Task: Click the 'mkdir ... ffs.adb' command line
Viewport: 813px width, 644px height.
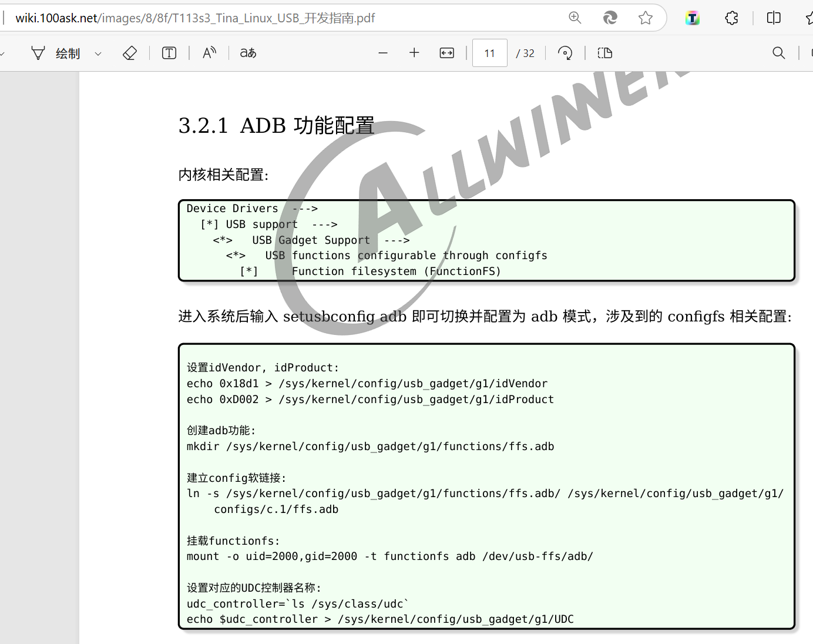Action: point(370,447)
